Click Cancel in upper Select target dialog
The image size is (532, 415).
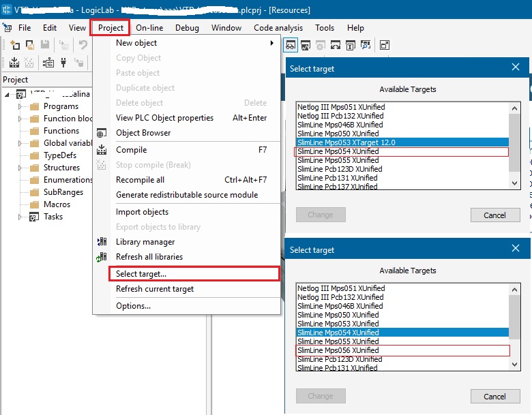[495, 215]
